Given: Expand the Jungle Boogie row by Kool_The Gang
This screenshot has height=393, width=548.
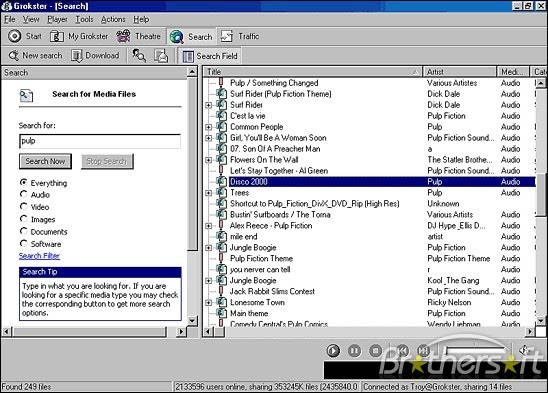Looking at the screenshot, I should [209, 281].
